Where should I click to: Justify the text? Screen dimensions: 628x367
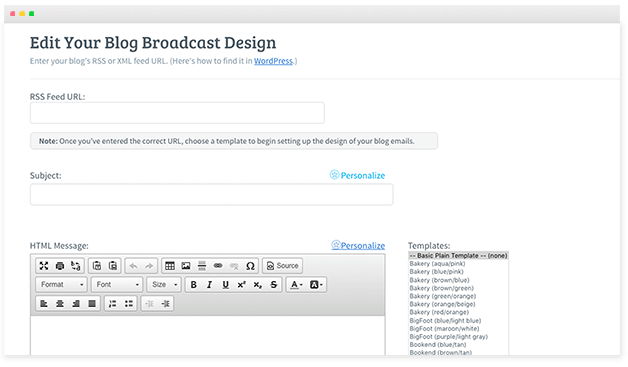tap(92, 304)
